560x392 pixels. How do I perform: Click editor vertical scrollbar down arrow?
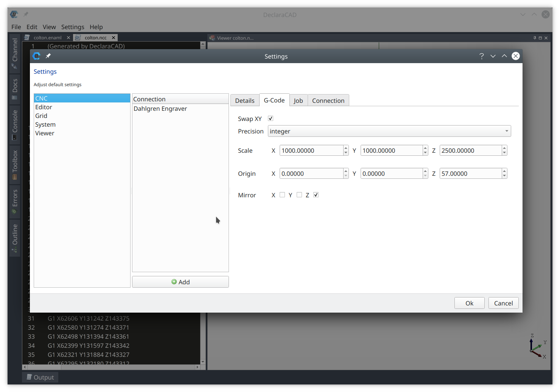203,362
